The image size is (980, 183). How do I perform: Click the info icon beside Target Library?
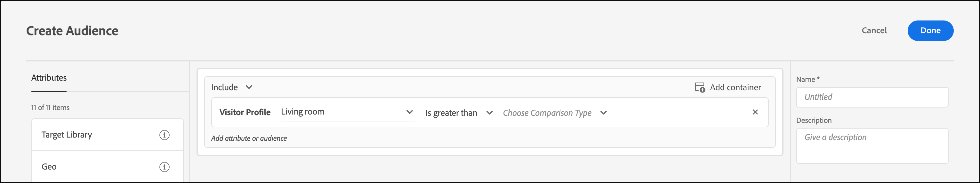click(x=165, y=135)
